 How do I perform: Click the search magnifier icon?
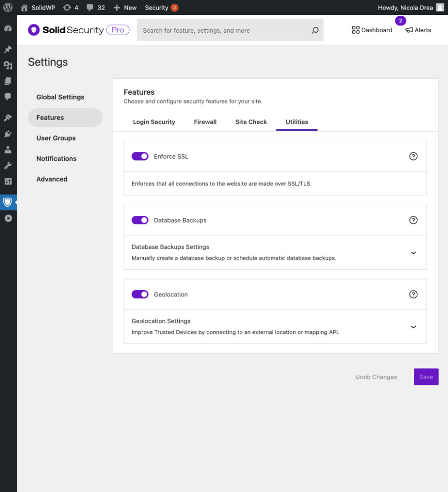coord(315,30)
